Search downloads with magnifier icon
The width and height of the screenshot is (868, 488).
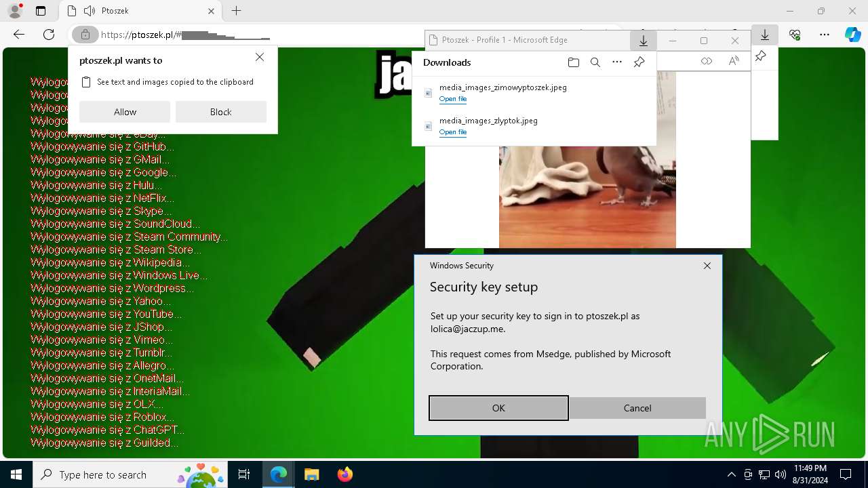(595, 62)
